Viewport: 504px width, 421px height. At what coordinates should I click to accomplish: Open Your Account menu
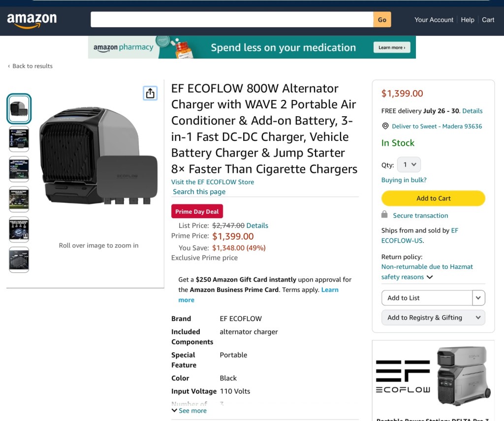(x=434, y=20)
